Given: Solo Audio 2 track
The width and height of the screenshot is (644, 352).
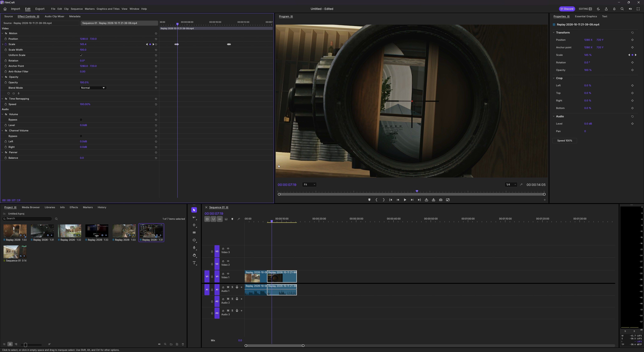Looking at the screenshot, I should 232,299.
